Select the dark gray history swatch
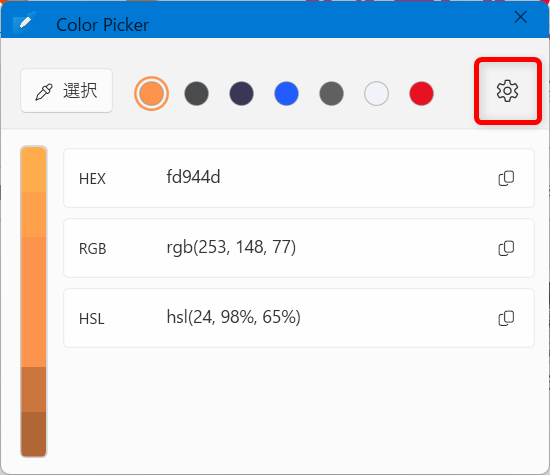 pyautogui.click(x=196, y=94)
